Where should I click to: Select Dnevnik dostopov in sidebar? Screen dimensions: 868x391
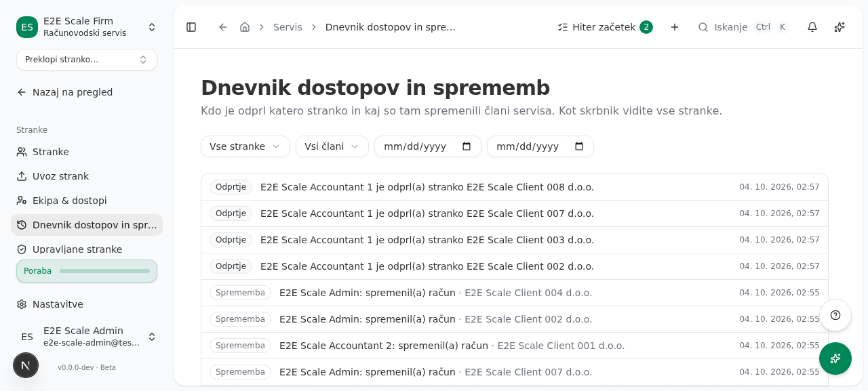87,225
